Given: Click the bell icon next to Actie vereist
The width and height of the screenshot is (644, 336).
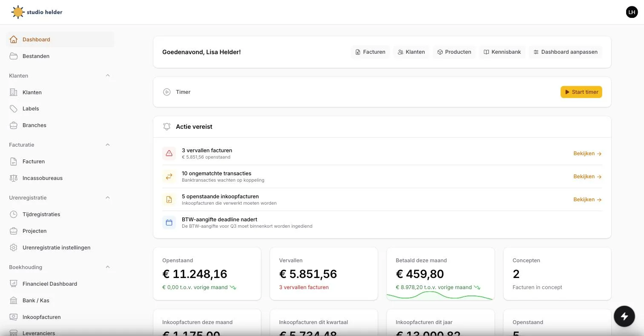Looking at the screenshot, I should [x=167, y=127].
